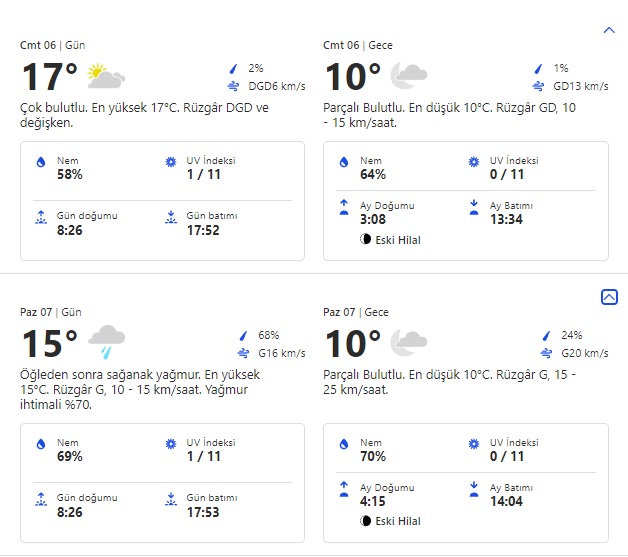Click the sunrise icon beside Gün doğumu 8:26, Cmt 06

tap(41, 214)
